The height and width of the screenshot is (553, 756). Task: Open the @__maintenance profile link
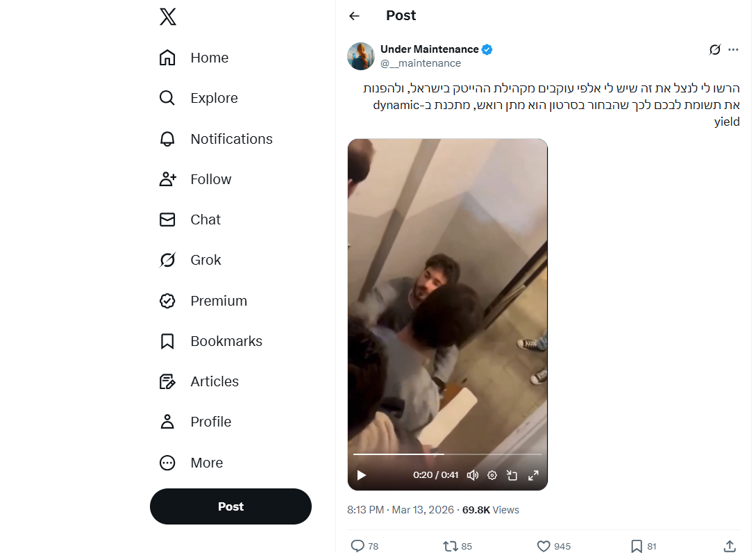421,63
